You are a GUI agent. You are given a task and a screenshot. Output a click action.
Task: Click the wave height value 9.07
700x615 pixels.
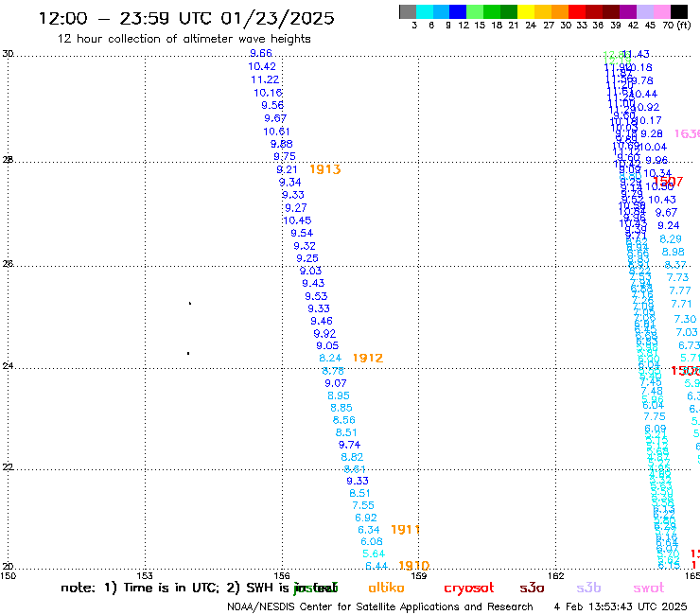pos(335,383)
